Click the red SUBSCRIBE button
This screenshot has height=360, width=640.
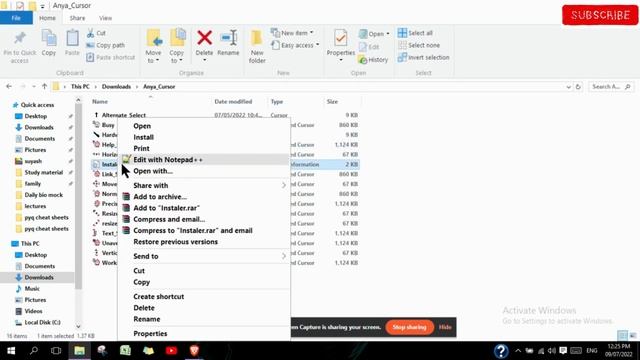600,15
